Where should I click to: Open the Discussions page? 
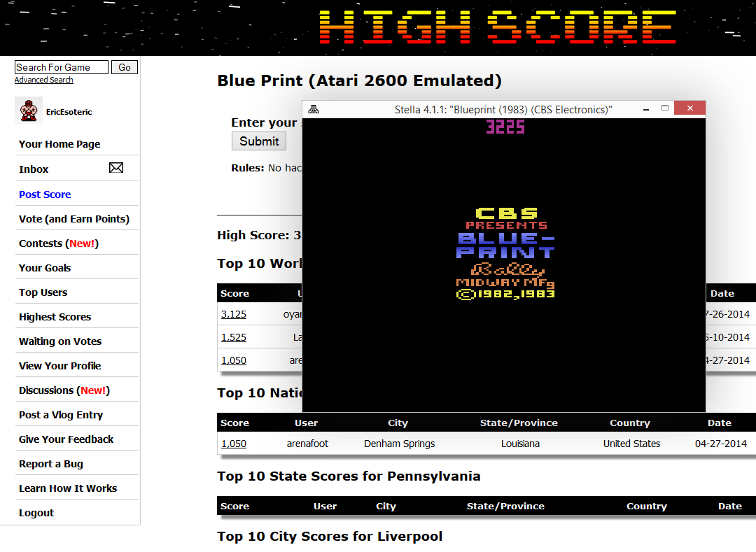pyautogui.click(x=64, y=390)
